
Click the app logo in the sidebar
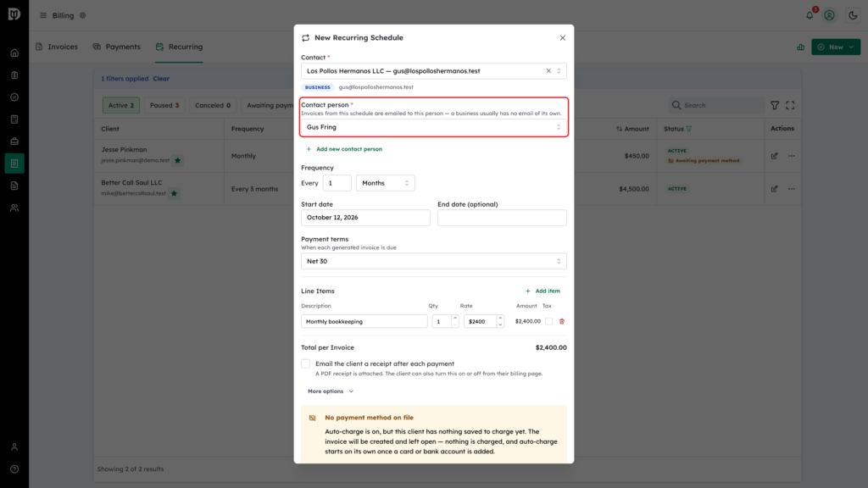[x=14, y=14]
